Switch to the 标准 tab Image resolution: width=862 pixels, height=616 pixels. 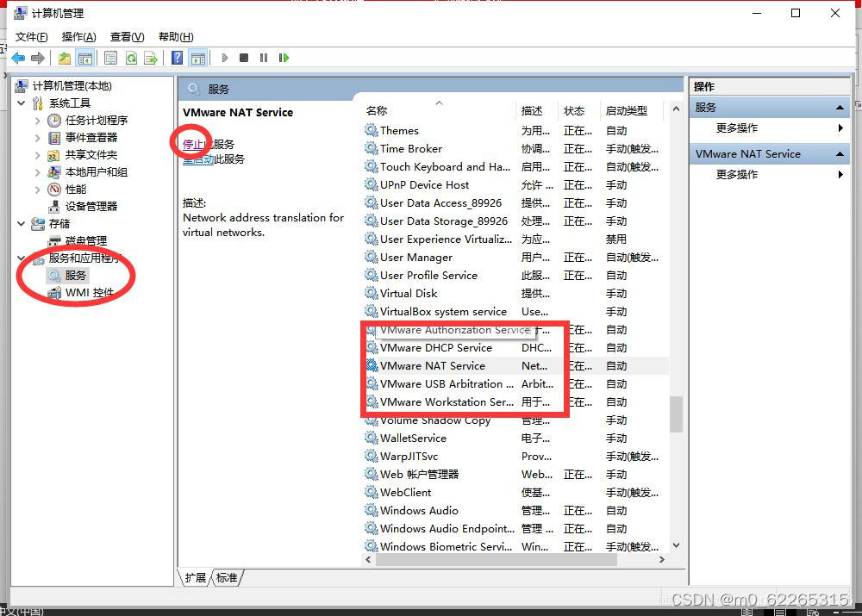pos(227,577)
